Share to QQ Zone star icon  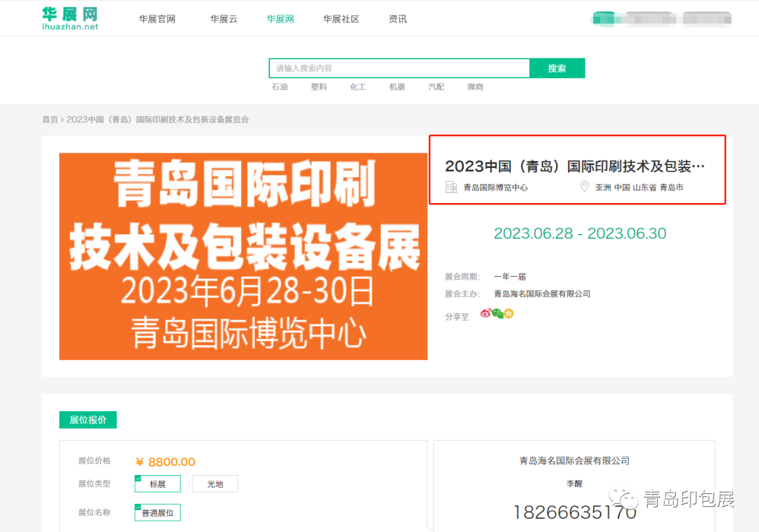coord(509,313)
